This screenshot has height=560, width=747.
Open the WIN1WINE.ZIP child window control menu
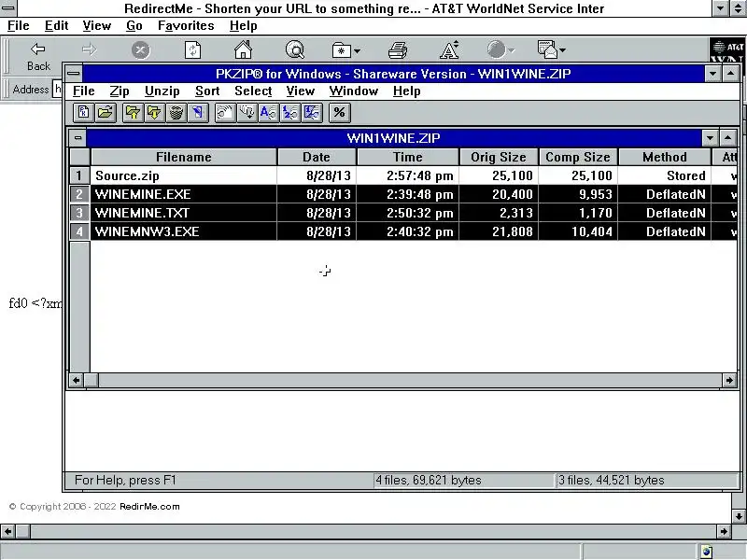click(78, 138)
